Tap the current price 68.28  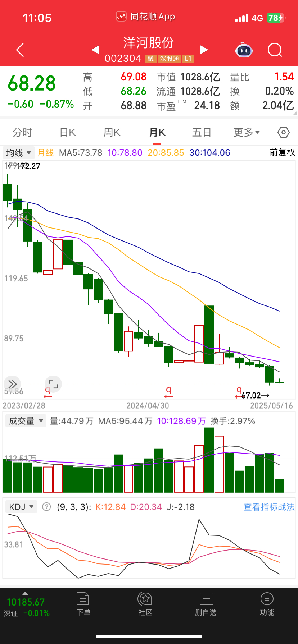[x=32, y=83]
